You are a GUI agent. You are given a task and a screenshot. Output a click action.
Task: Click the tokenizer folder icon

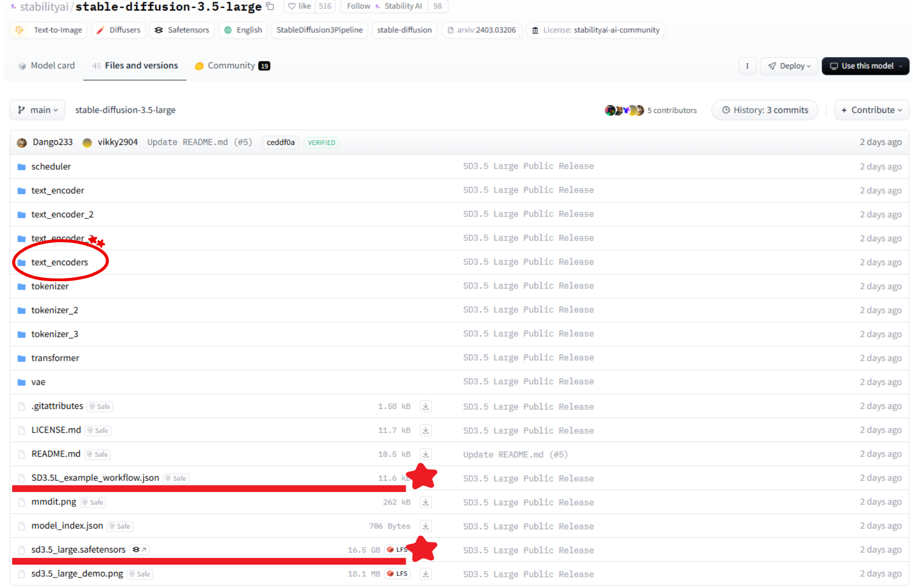coord(22,287)
